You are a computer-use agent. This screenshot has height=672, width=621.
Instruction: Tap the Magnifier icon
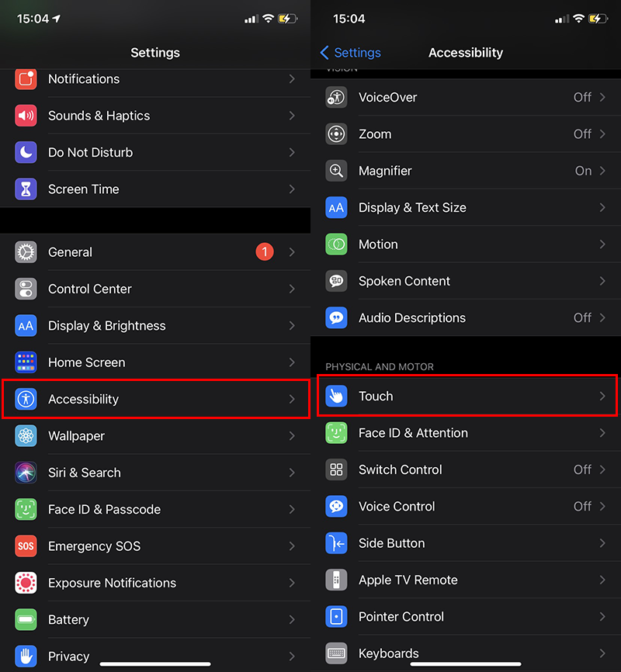(x=336, y=171)
